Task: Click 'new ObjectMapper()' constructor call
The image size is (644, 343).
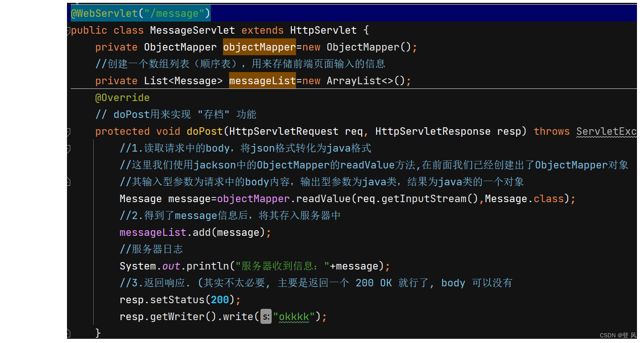Action: click(x=356, y=47)
